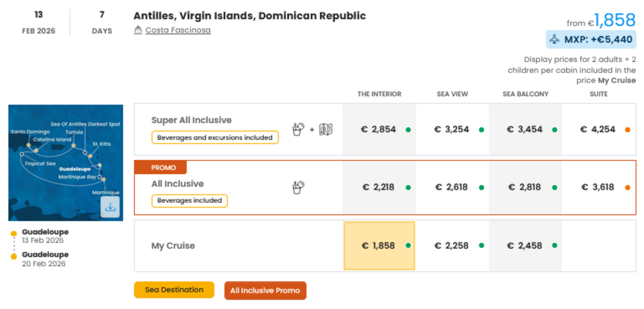
Task: Click the Sea Destination button
Action: click(x=174, y=290)
